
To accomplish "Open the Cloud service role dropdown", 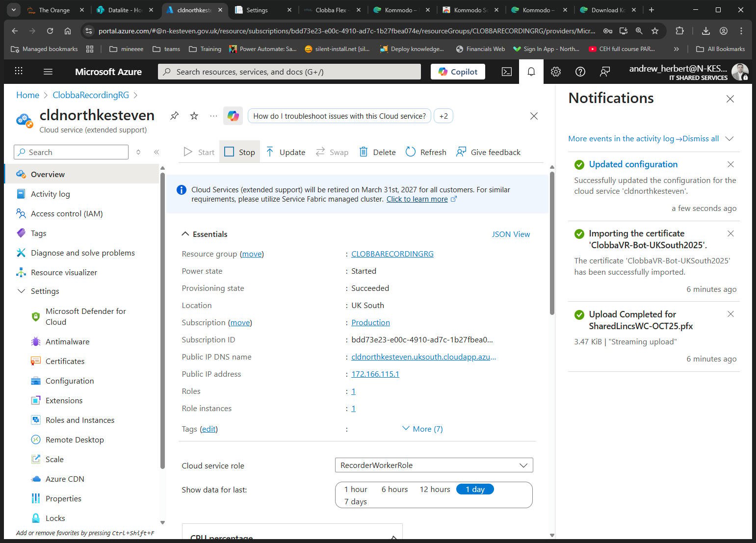I will coord(434,465).
